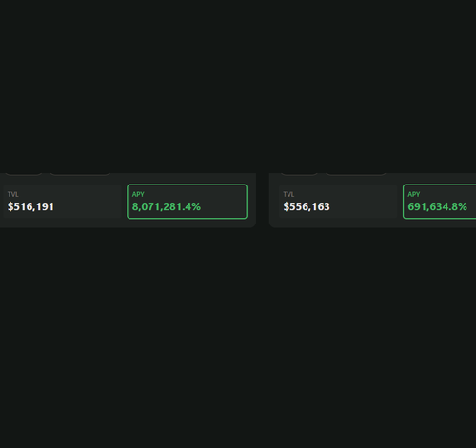Click TVL label above $516,191
This screenshot has height=448, width=476.
click(x=13, y=194)
